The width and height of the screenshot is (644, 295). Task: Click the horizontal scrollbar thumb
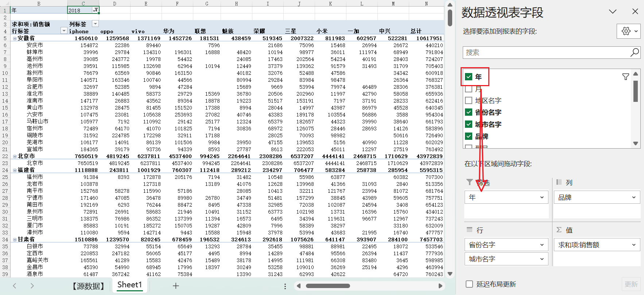tap(327, 286)
